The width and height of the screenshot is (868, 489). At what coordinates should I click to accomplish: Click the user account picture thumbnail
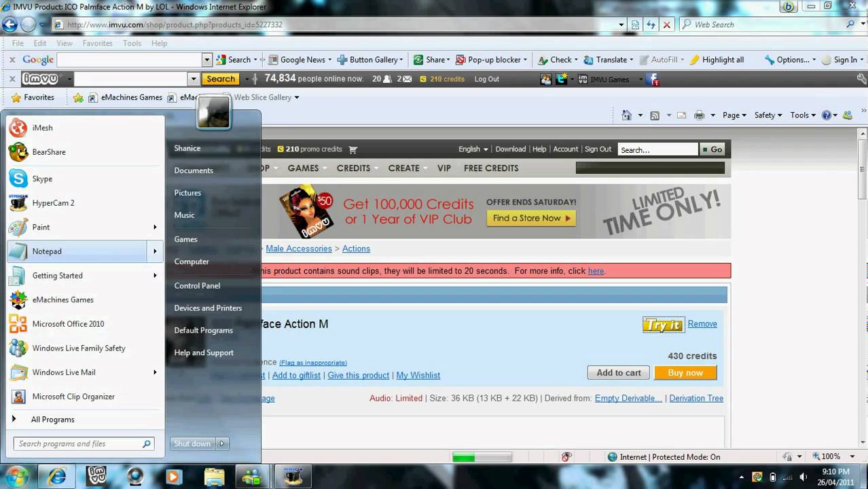214,111
